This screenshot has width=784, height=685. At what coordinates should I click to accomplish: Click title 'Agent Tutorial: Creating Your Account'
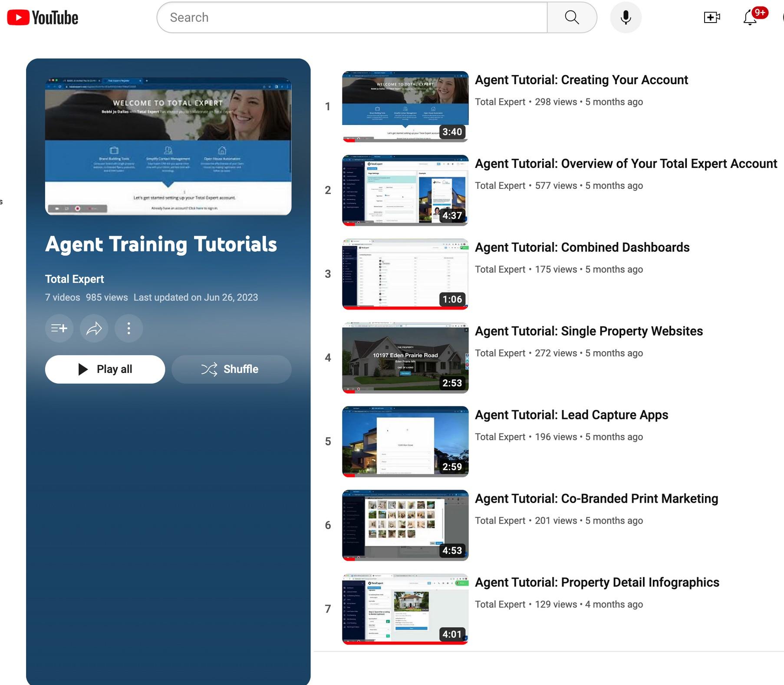point(581,80)
